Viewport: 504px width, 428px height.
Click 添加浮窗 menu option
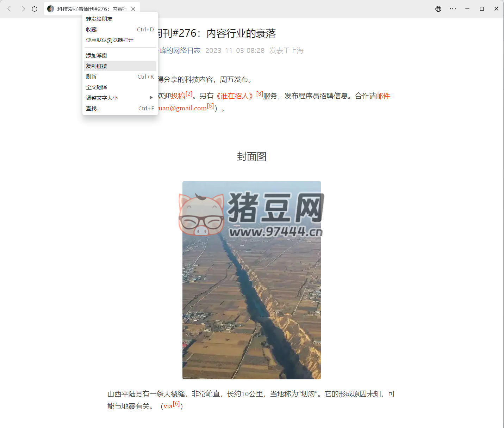97,56
